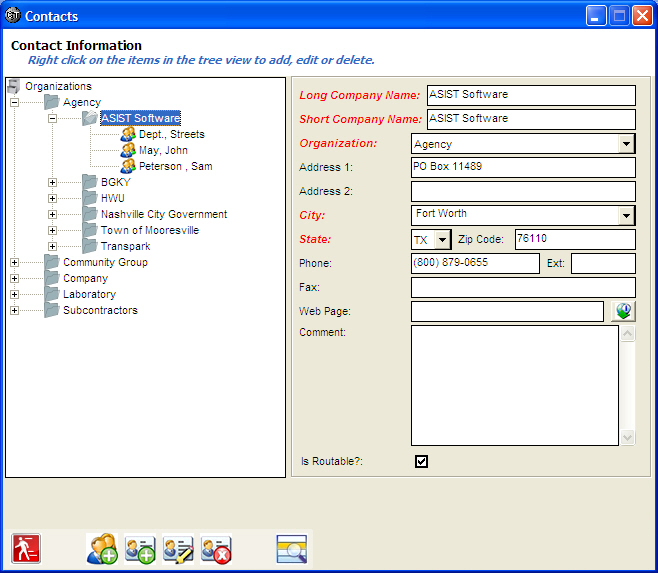Viewport: 658px width, 573px height.
Task: Click the edit contact pencil icon
Action: [x=178, y=549]
